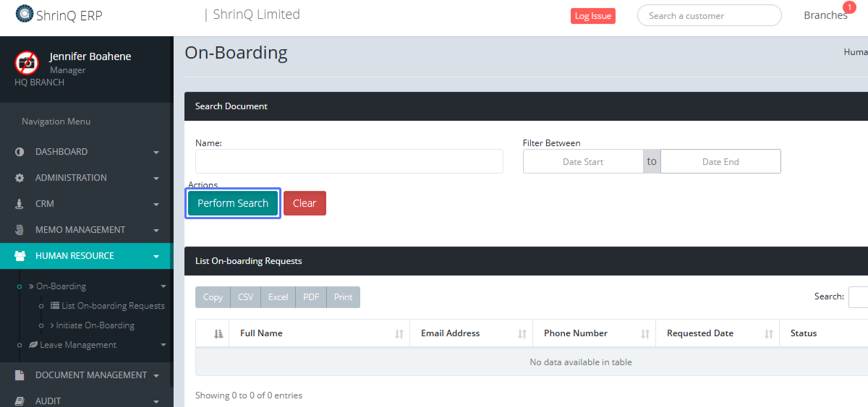Expand the Administration dropdown caret
The width and height of the screenshot is (868, 407).
click(156, 179)
